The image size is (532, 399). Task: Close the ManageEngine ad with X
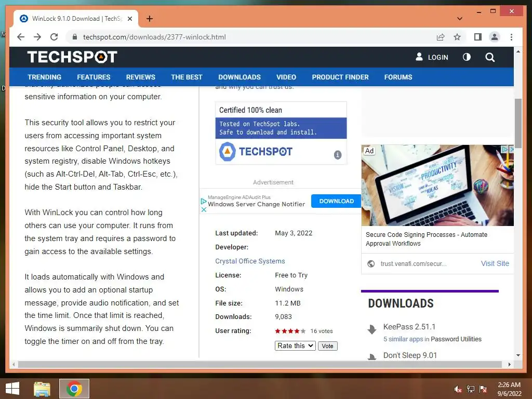click(204, 210)
